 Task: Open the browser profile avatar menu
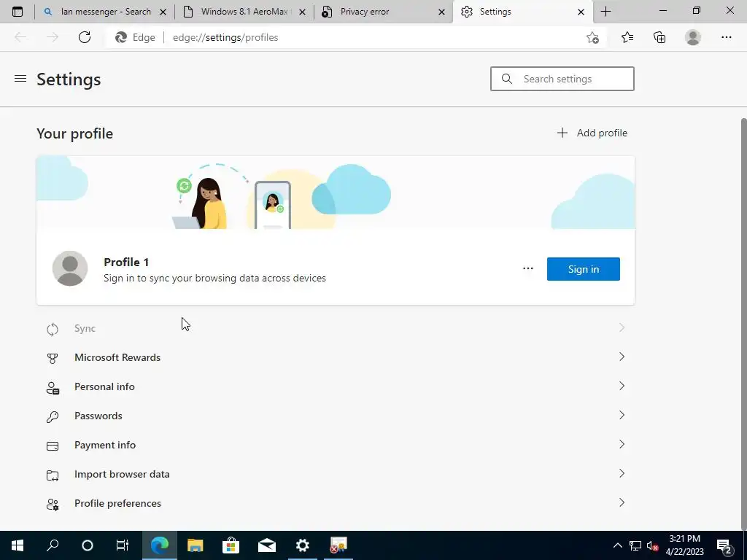coord(693,37)
